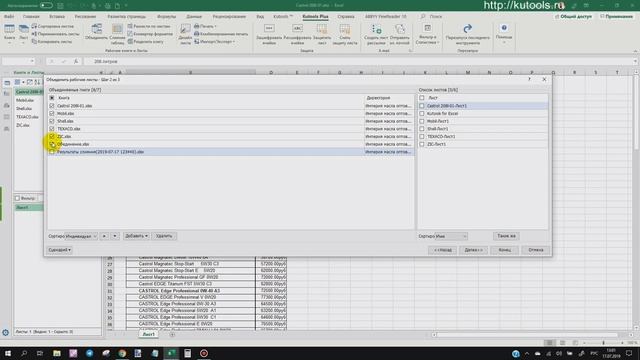Open the sheet sort Имя dropdown
The width and height of the screenshot is (640, 360).
451,236
